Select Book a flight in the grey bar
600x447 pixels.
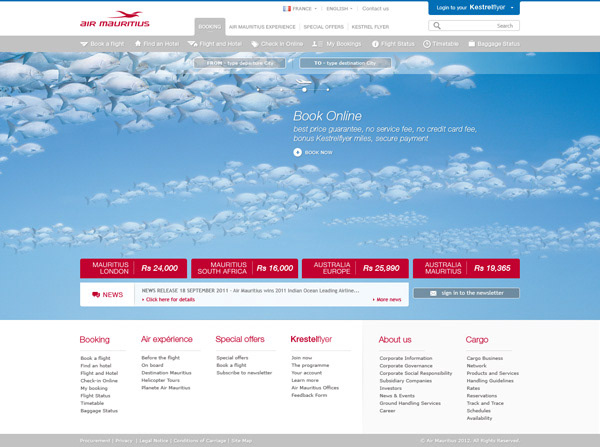click(102, 44)
